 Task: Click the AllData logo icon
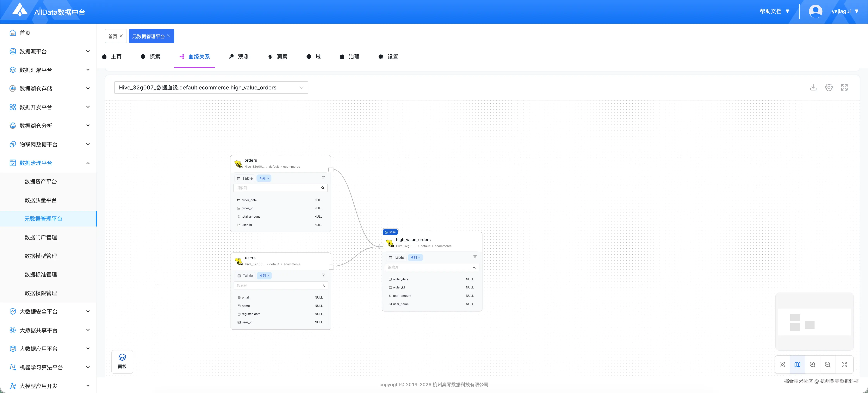20,10
